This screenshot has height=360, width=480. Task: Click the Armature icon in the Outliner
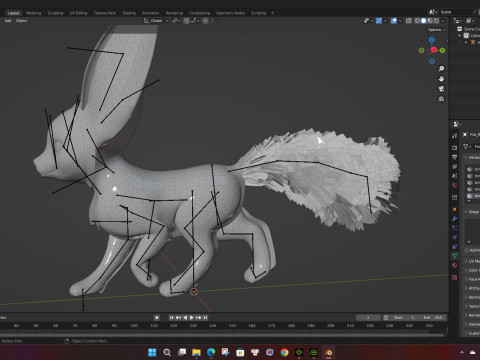coord(473,42)
